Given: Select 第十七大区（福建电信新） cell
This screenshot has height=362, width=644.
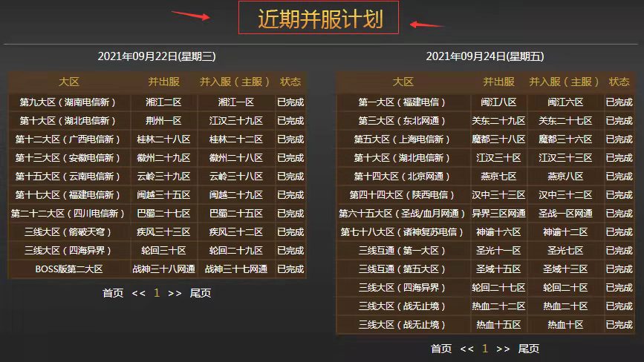Looking at the screenshot, I should coord(69,195).
